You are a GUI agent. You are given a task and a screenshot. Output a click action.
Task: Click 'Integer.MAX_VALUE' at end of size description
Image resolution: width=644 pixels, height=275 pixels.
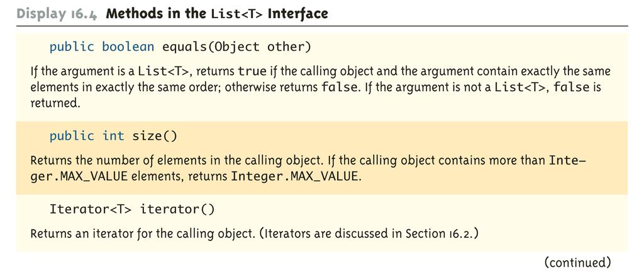click(296, 178)
